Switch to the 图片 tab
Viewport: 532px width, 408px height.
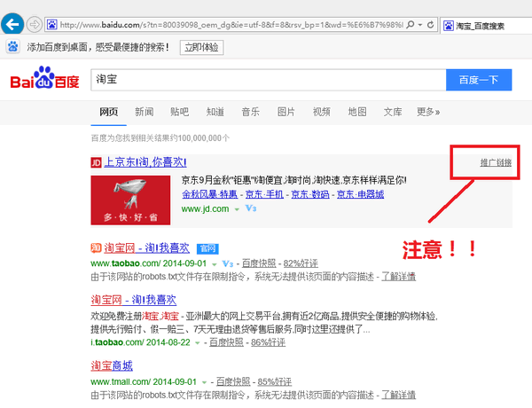click(286, 112)
